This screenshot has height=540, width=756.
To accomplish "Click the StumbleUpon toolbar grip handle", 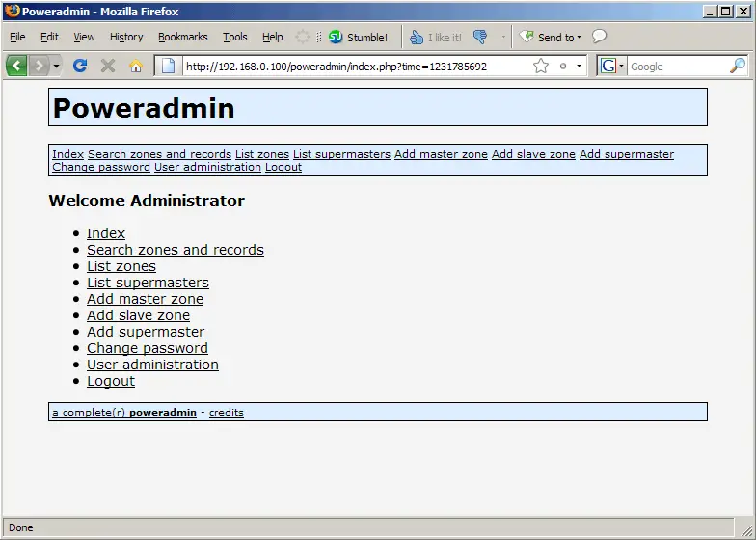I will pos(318,37).
